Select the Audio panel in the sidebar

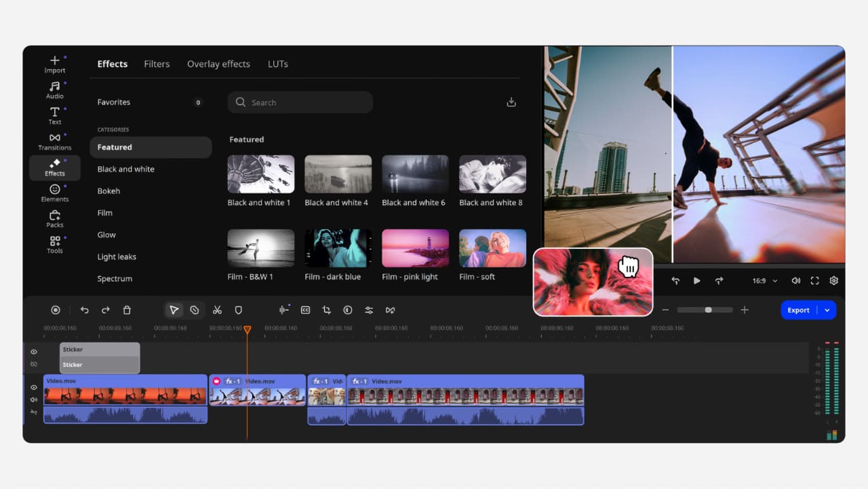54,89
